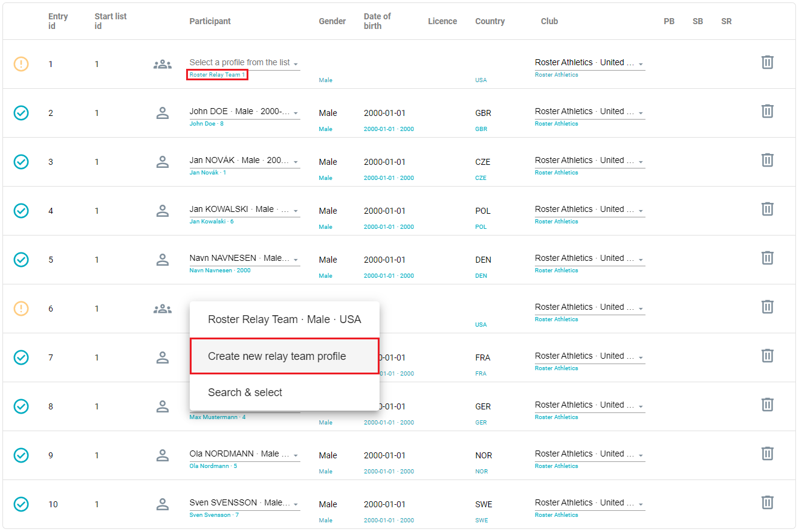The height and width of the screenshot is (532, 799).
Task: Click the Country column header
Action: click(490, 21)
